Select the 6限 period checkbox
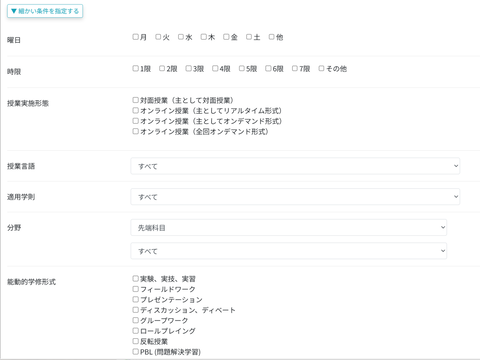Viewport: 480px width, 360px height. [268, 68]
